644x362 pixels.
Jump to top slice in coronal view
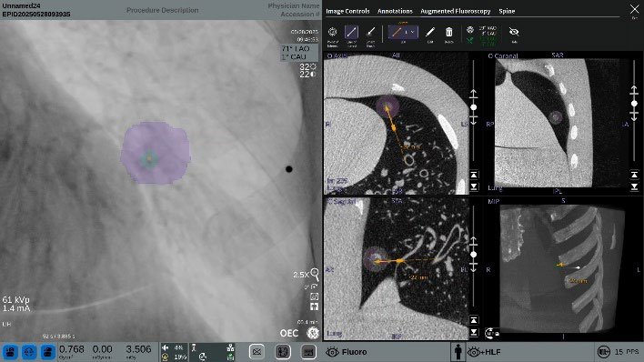[x=634, y=175]
